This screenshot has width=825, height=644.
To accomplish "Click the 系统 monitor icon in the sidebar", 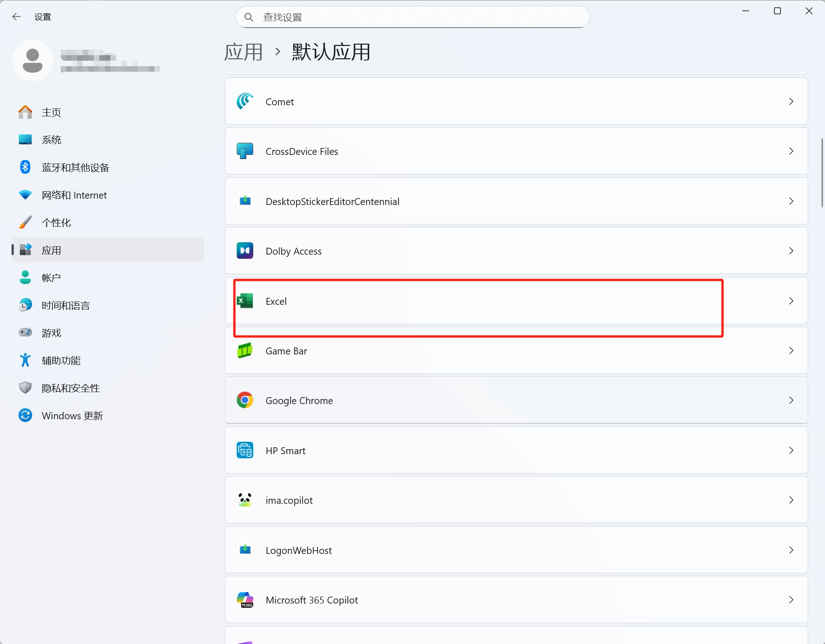I will (x=25, y=139).
